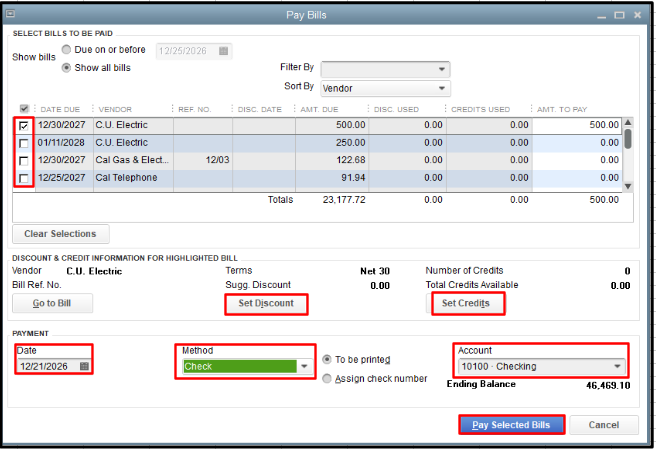The width and height of the screenshot is (656, 449).
Task: Click the window system menu icon in title bar
Action: click(x=10, y=14)
